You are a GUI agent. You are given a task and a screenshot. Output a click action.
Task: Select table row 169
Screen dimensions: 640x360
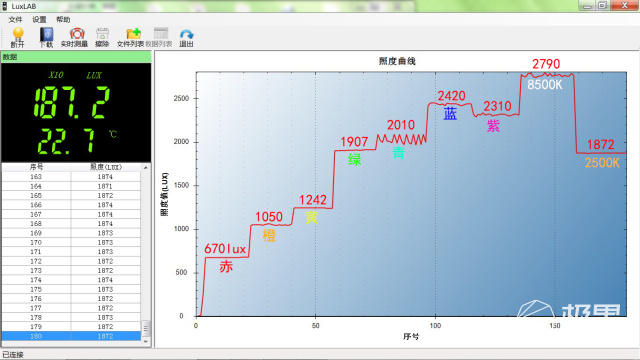(71, 233)
